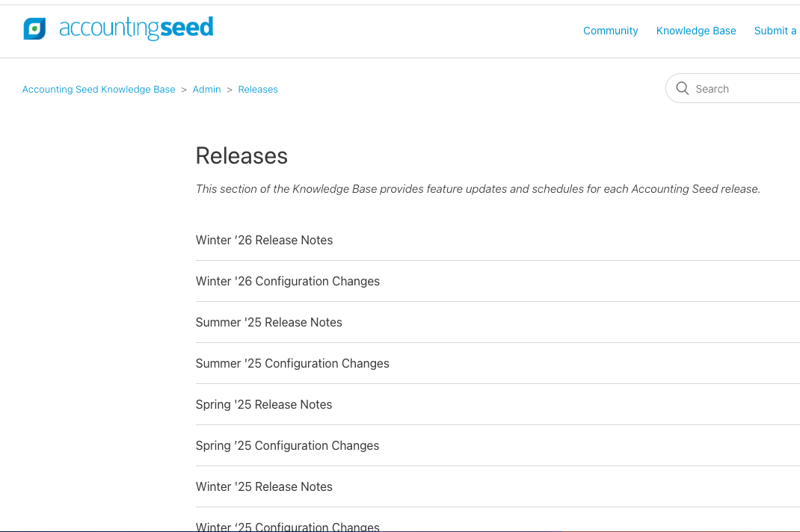Viewport: 800px width, 532px height.
Task: Open the Submit a request link
Action: (777, 31)
